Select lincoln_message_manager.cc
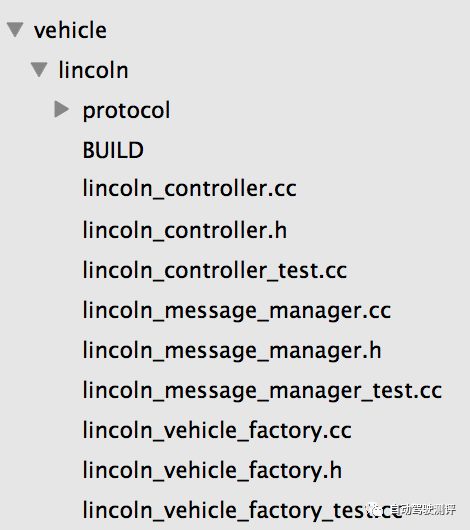470x530 pixels. coord(237,311)
